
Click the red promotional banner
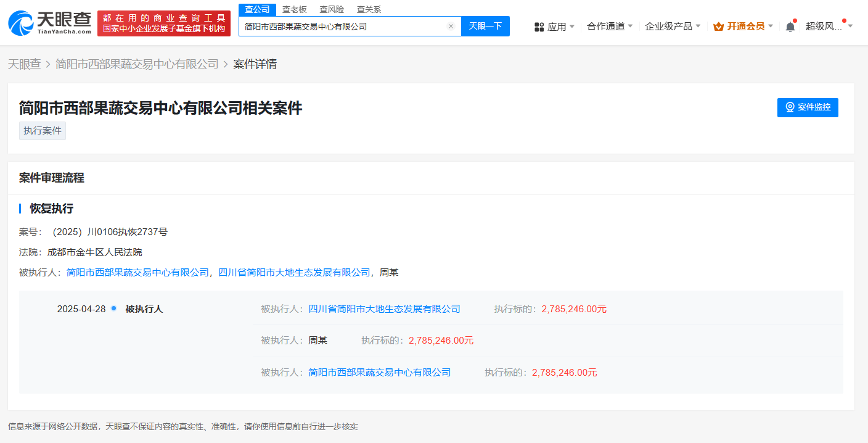pos(164,23)
